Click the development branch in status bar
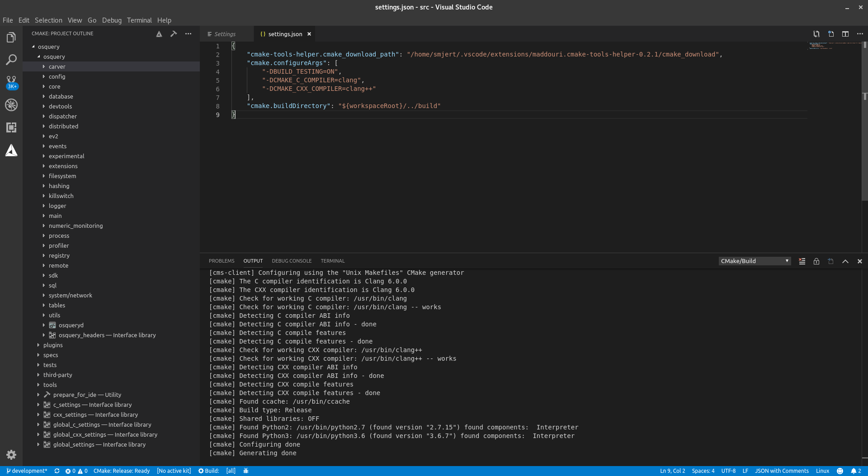The height and width of the screenshot is (476, 868). click(27, 471)
